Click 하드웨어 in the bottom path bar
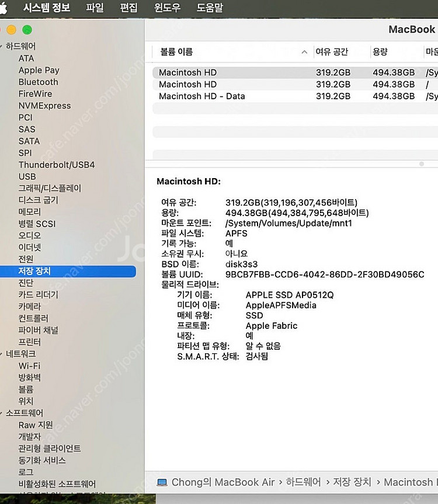Viewport: 438px width, 504px height. click(303, 482)
